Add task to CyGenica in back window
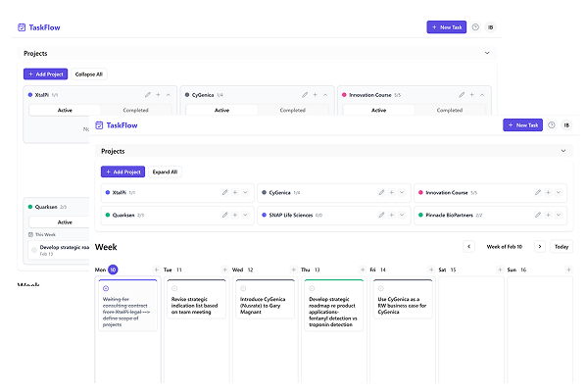 tap(315, 95)
